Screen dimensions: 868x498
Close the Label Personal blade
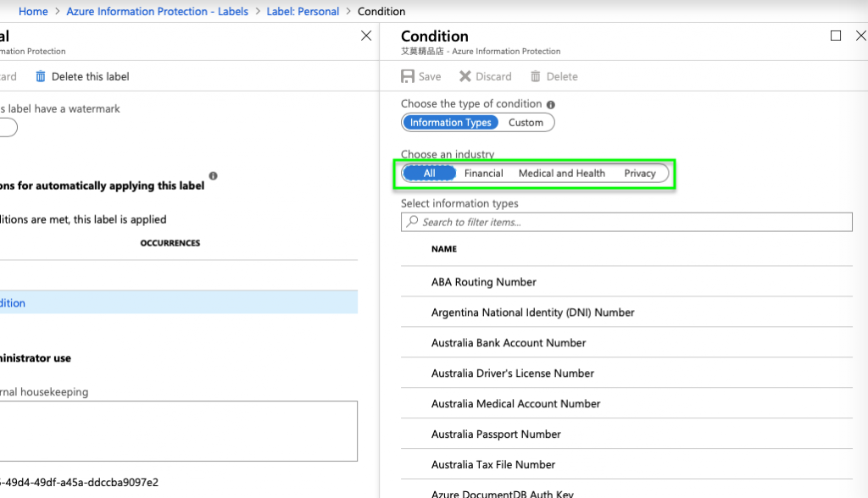pos(366,36)
